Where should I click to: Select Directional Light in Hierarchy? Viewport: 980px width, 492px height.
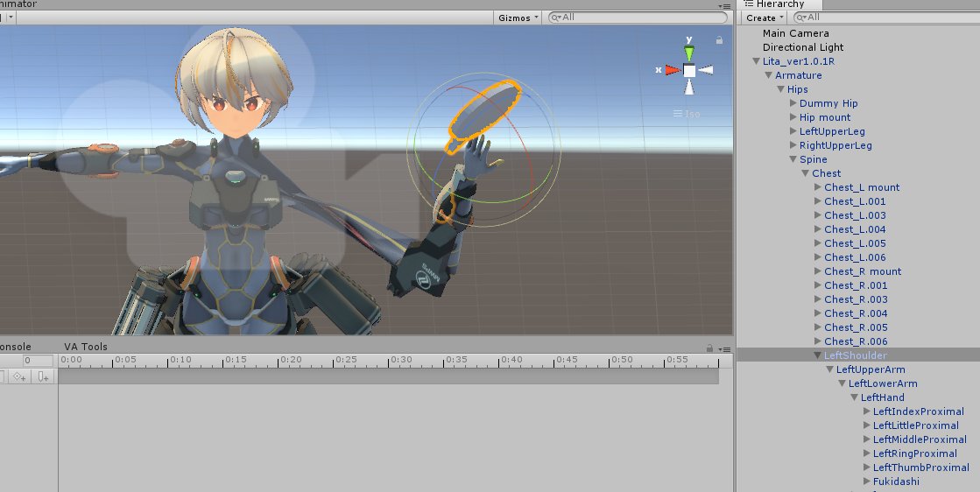802,47
